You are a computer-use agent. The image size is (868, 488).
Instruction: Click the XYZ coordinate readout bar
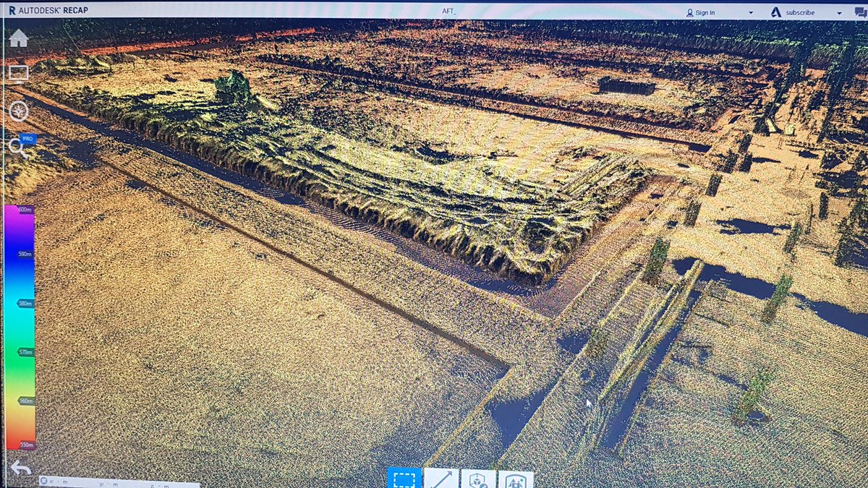(119, 482)
